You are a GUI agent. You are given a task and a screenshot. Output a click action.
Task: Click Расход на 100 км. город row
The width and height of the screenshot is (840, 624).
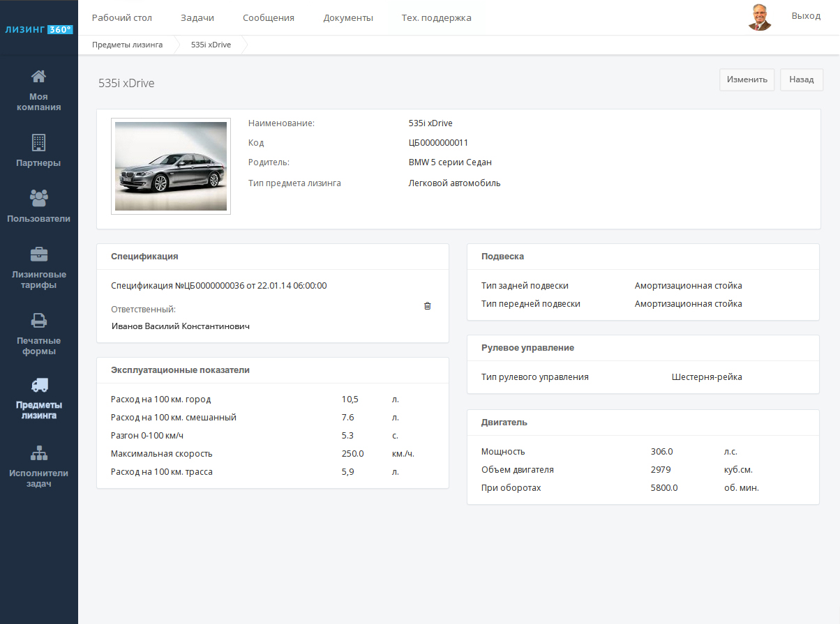pos(273,399)
